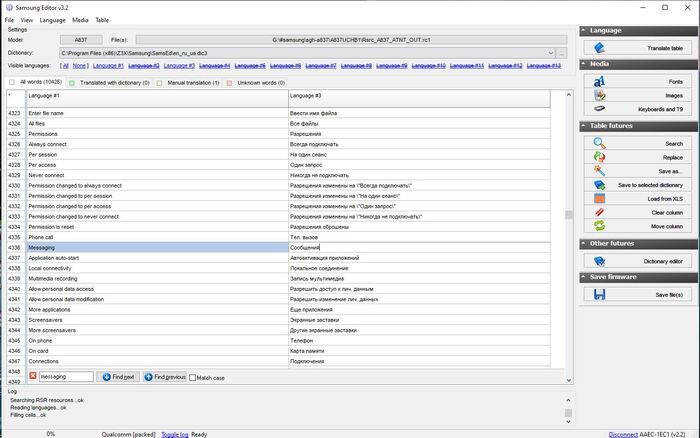Click Find previous button
The height and width of the screenshot is (438, 700).
click(x=165, y=377)
